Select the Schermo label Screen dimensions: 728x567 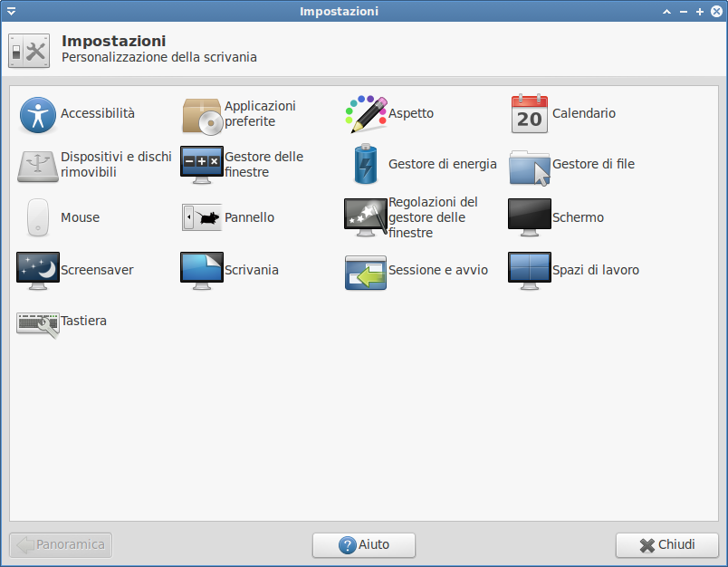tap(578, 217)
